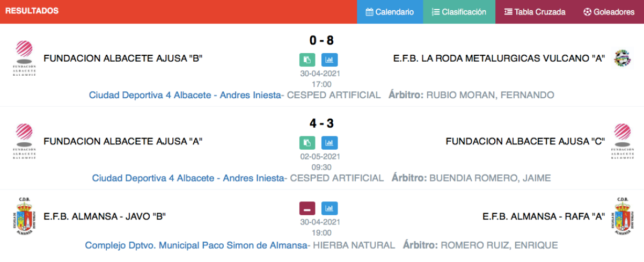Click Fundacion Albacete Ajusa "B" team logo
Image resolution: width=644 pixels, height=262 pixels.
point(24,59)
